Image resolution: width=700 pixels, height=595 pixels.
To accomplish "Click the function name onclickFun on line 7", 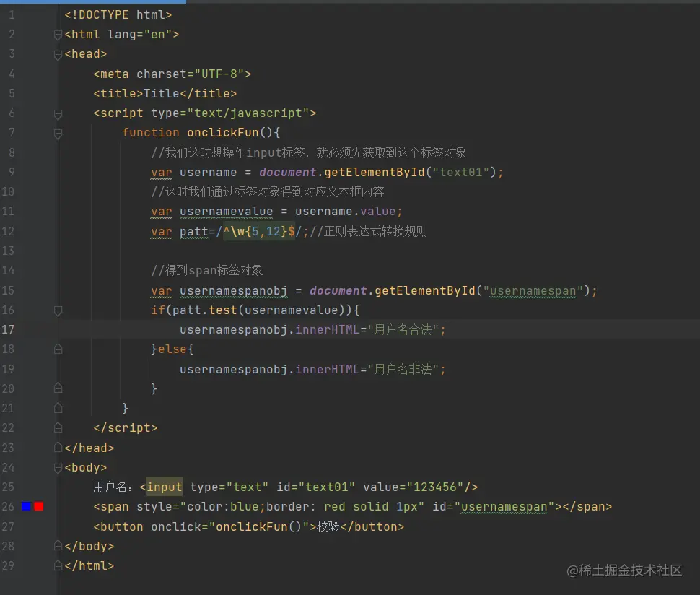I will 223,133.
